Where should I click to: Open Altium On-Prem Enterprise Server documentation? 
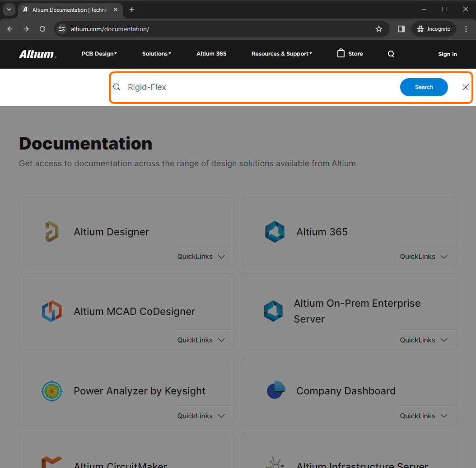(x=357, y=311)
